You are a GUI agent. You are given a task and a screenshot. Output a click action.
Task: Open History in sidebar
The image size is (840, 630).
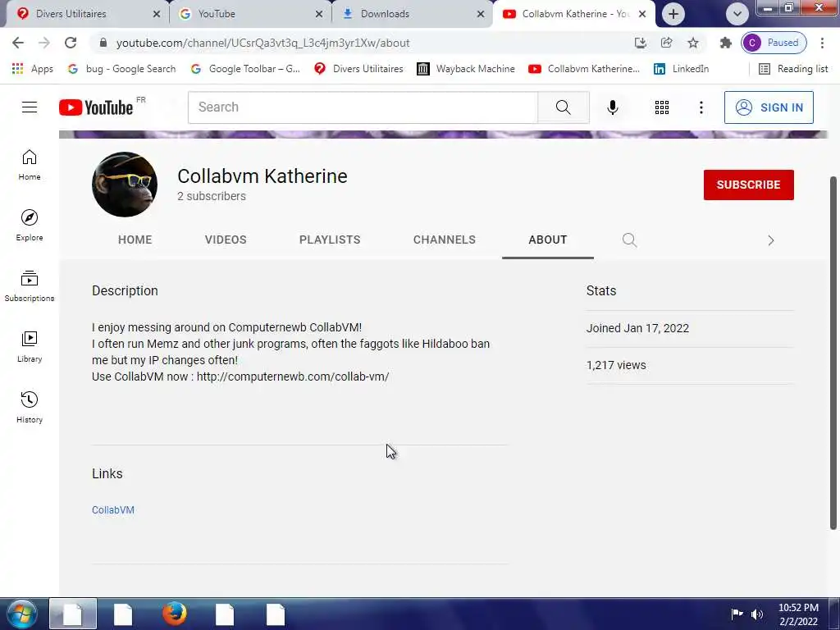30,407
